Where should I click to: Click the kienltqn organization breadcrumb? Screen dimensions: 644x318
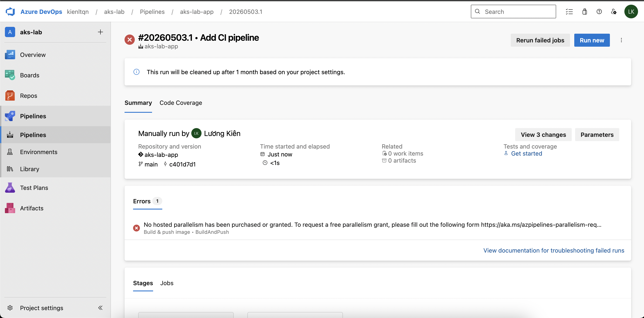pyautogui.click(x=78, y=12)
